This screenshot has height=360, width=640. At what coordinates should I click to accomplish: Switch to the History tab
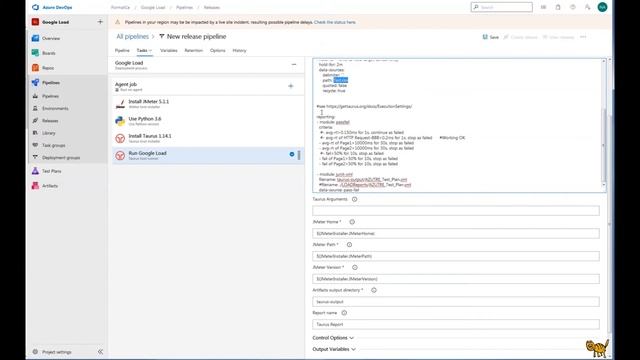[239, 51]
